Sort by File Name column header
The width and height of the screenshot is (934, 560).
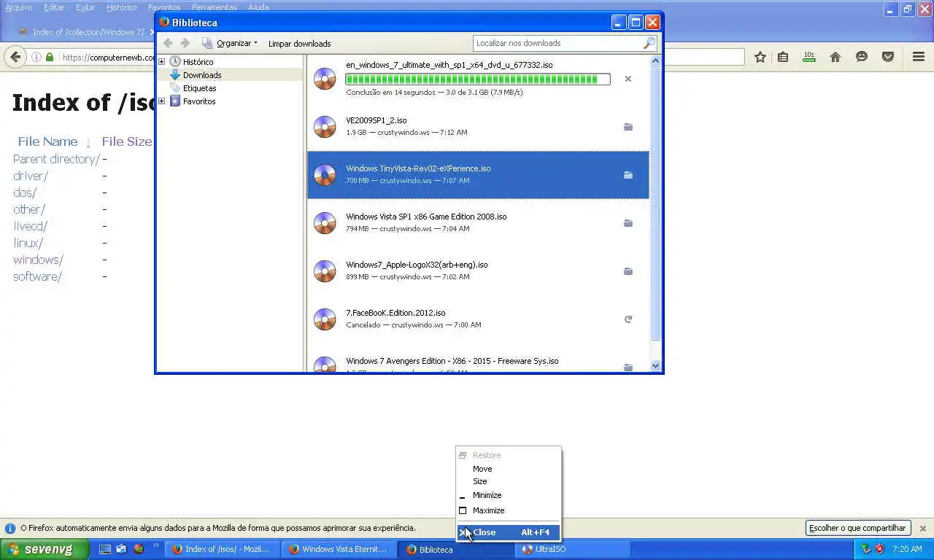point(47,141)
